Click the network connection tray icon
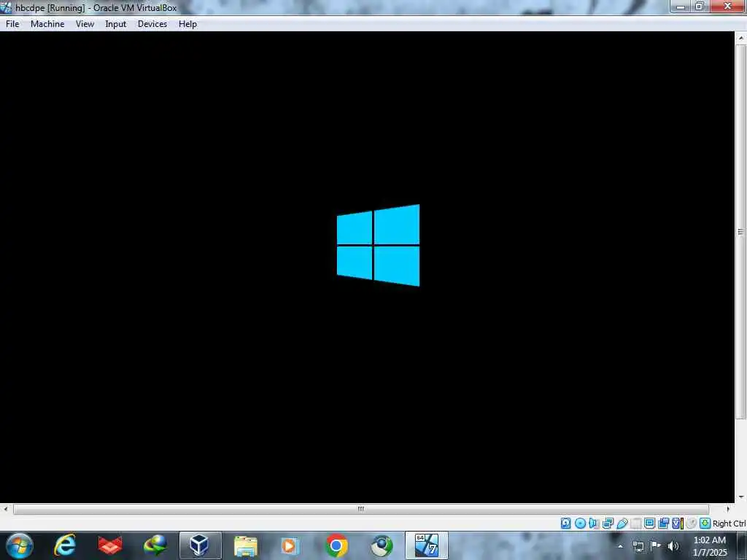The image size is (747, 560). point(638,546)
